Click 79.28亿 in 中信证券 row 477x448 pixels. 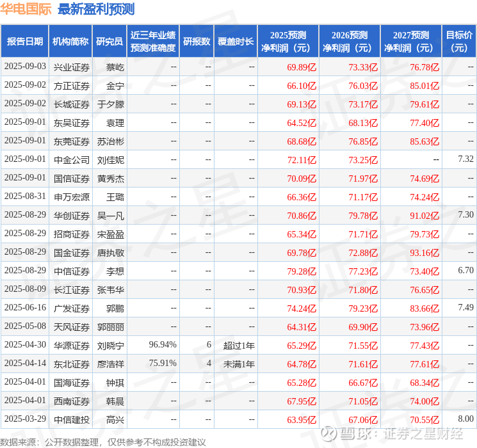click(x=302, y=271)
